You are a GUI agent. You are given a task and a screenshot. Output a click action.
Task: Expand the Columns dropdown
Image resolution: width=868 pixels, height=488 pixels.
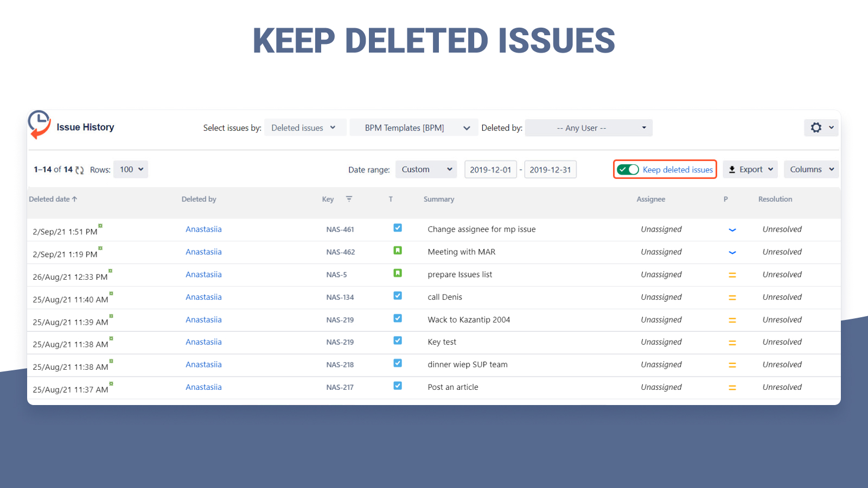click(x=810, y=169)
